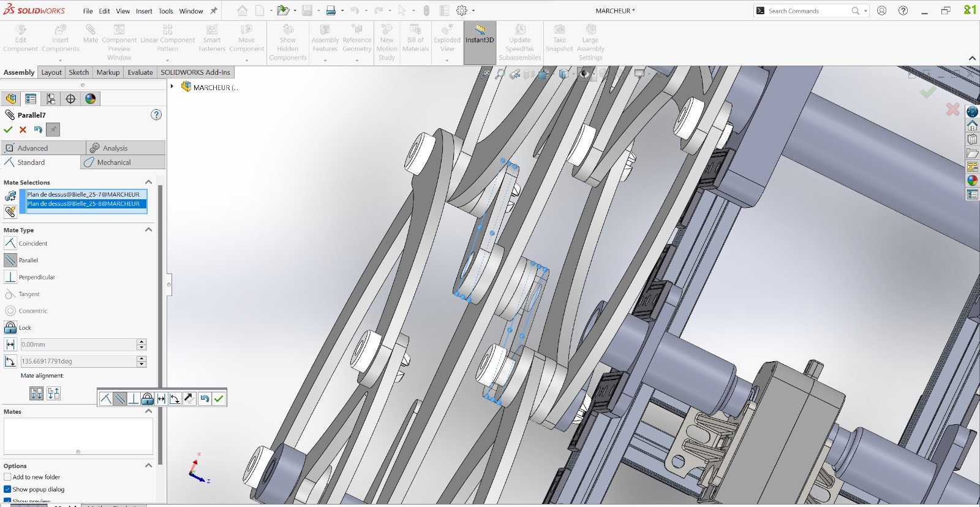Open the Help question mark icon
The width and height of the screenshot is (980, 507).
point(903,10)
